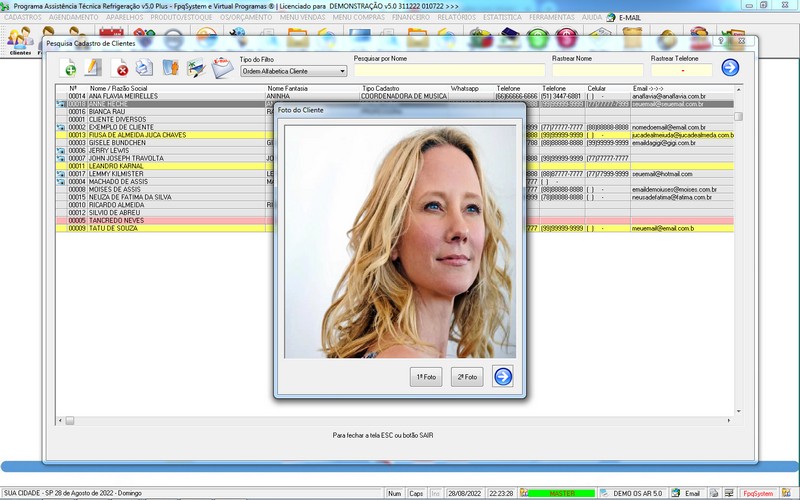Click the green round icon in main toolbar
This screenshot has width=800, height=500.
point(537,38)
